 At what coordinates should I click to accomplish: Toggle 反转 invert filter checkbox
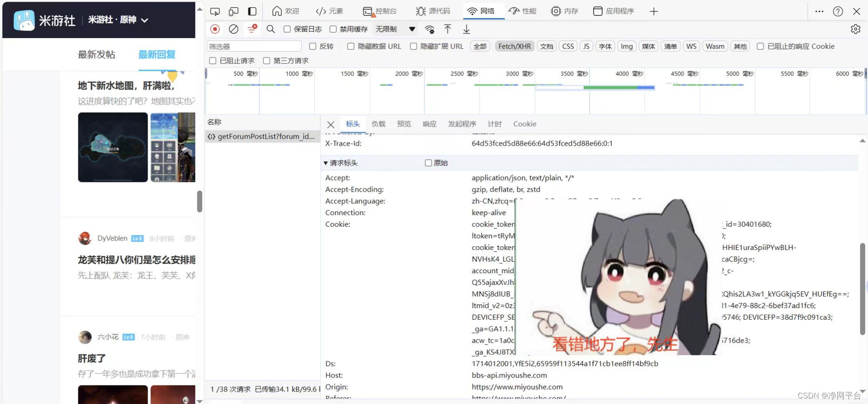pos(312,47)
